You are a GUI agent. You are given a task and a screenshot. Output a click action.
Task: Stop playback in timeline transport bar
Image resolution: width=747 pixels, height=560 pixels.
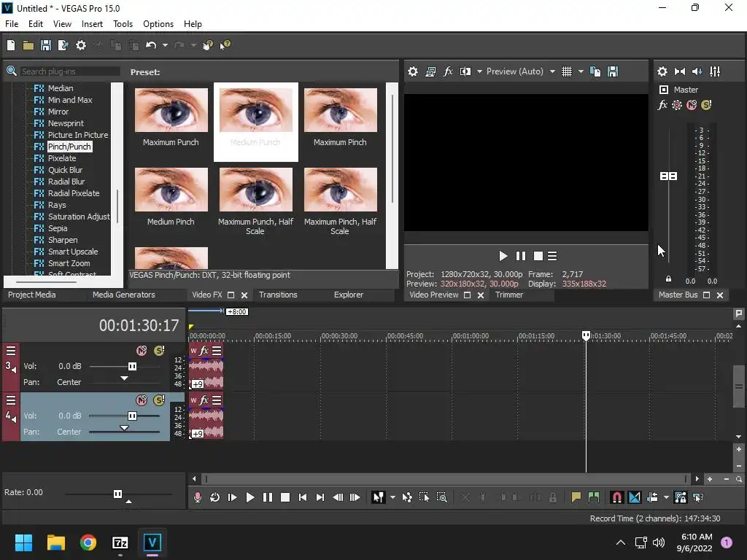(285, 497)
